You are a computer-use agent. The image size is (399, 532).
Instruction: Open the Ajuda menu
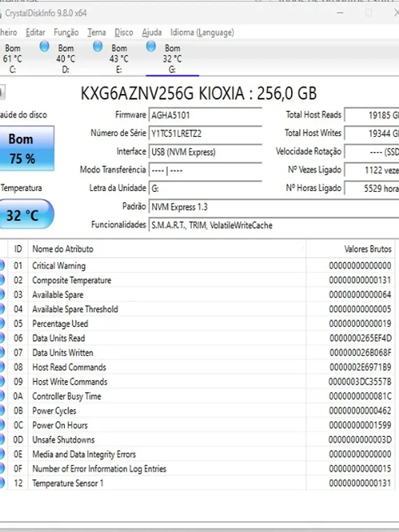coord(152,33)
